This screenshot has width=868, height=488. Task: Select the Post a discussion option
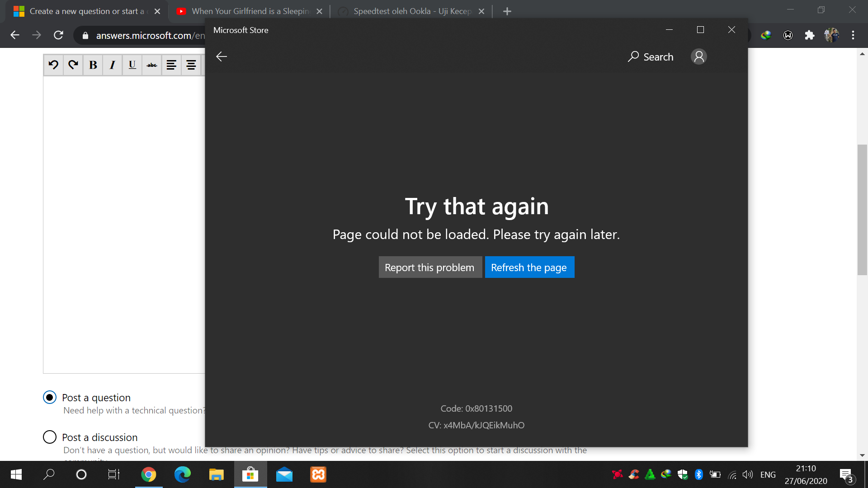point(50,437)
